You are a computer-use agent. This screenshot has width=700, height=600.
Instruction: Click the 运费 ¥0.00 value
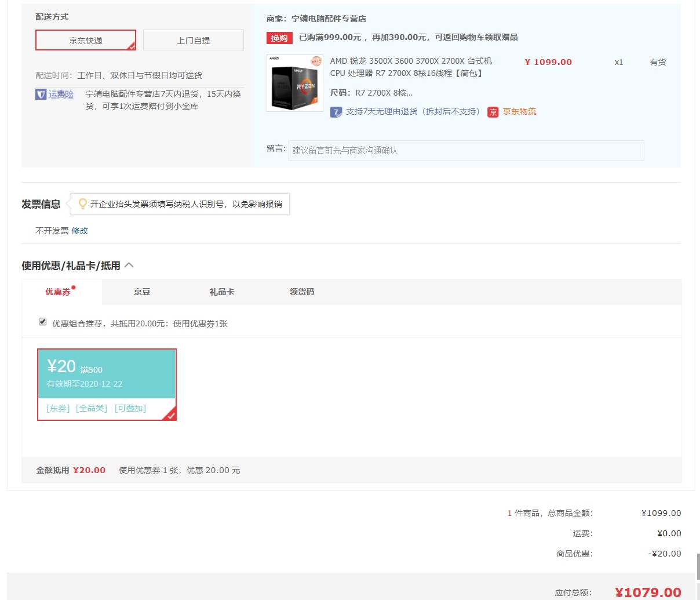[669, 533]
